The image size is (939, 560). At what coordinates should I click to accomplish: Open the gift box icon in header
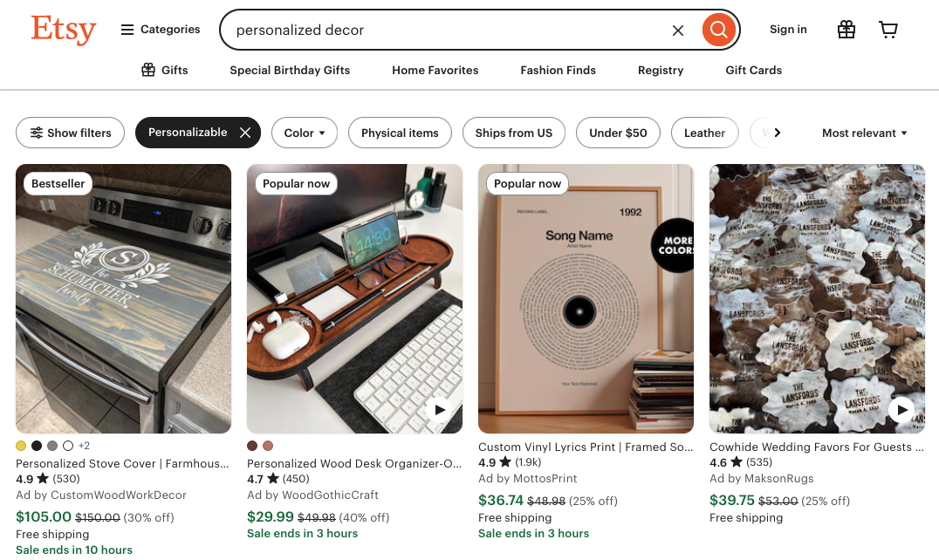[846, 30]
